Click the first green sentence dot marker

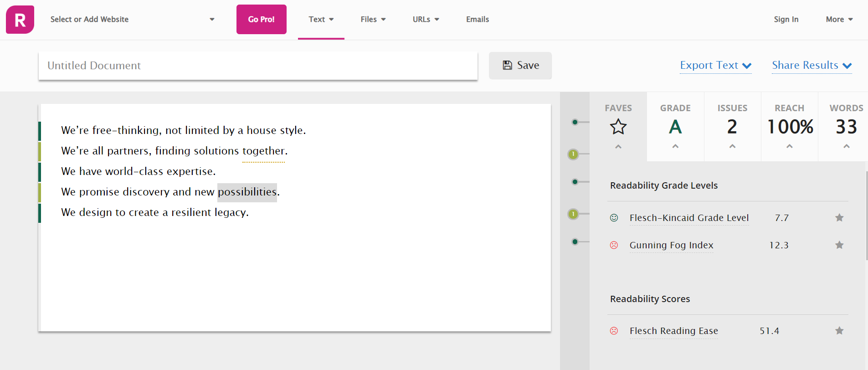[x=575, y=122]
